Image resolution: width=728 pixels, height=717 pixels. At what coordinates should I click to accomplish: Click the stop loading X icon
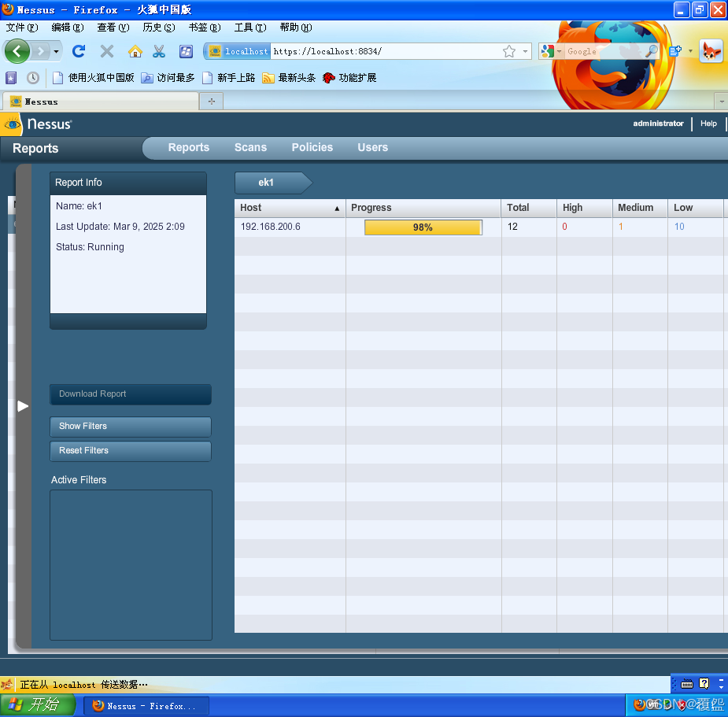[x=107, y=51]
